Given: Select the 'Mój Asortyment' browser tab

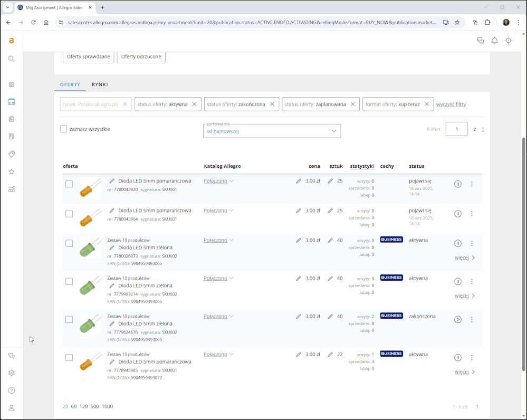Looking at the screenshot, I should tap(54, 7).
